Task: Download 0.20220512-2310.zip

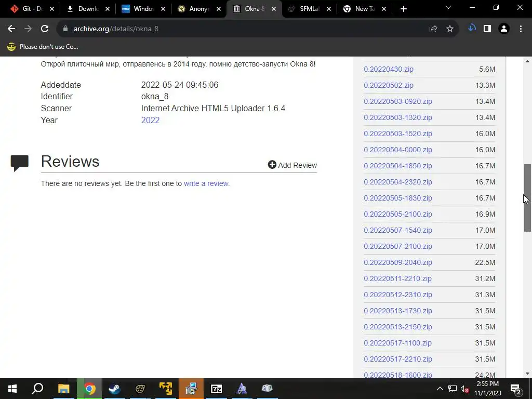Action: click(398, 295)
